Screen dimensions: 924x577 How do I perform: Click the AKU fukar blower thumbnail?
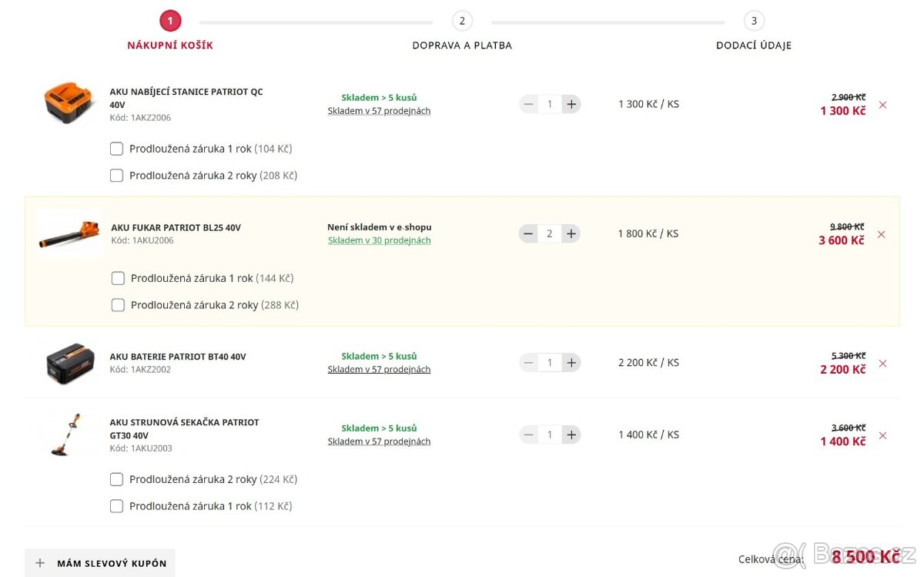click(x=69, y=233)
